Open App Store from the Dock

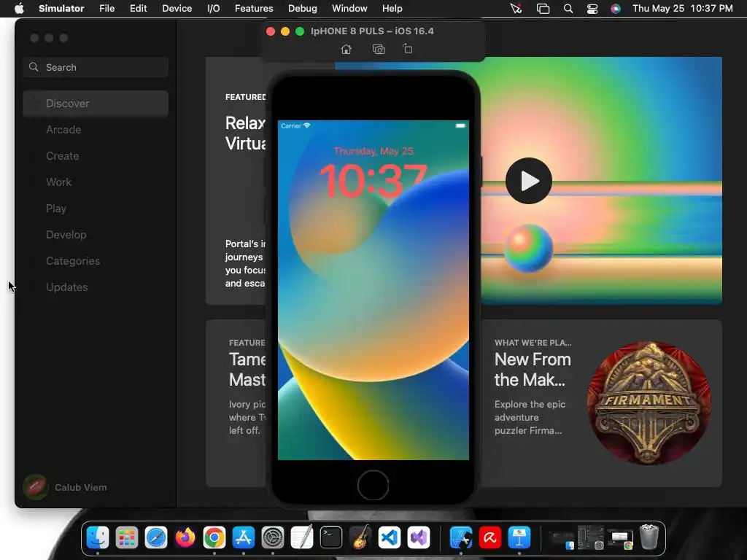point(244,537)
